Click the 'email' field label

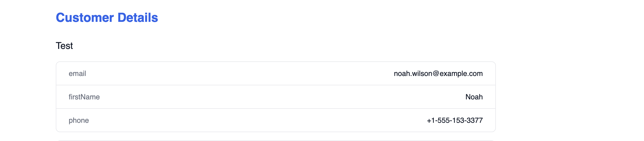pyautogui.click(x=77, y=74)
